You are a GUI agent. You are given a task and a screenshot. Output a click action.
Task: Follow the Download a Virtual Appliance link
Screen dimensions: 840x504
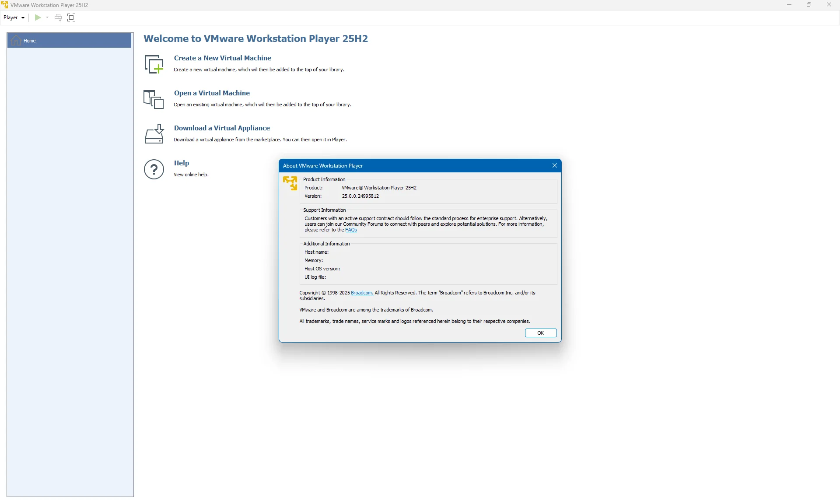pyautogui.click(x=222, y=128)
